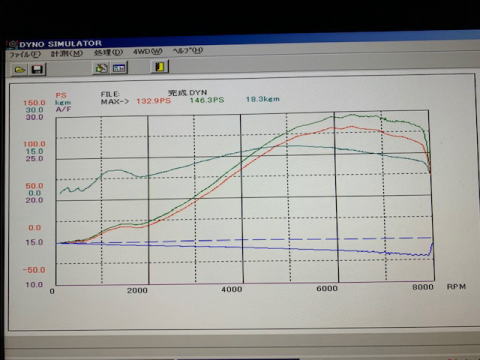Screen dimensions: 480x360
Task: Click the red 132.9PS max value
Action: click(153, 101)
